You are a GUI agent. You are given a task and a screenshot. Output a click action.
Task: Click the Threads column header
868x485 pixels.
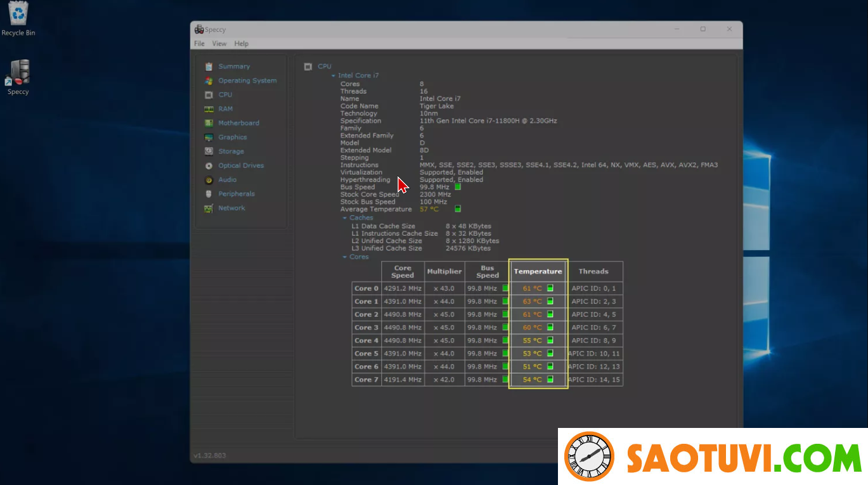coord(593,271)
